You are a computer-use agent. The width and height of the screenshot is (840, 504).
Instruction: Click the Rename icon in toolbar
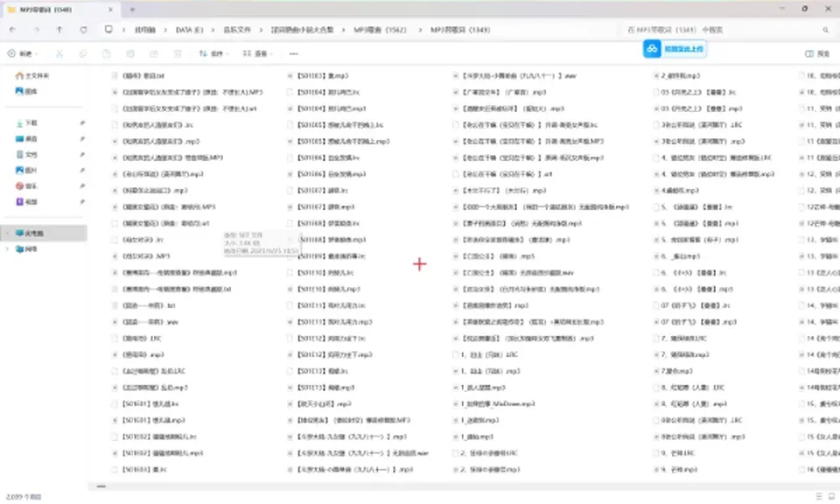pyautogui.click(x=130, y=53)
